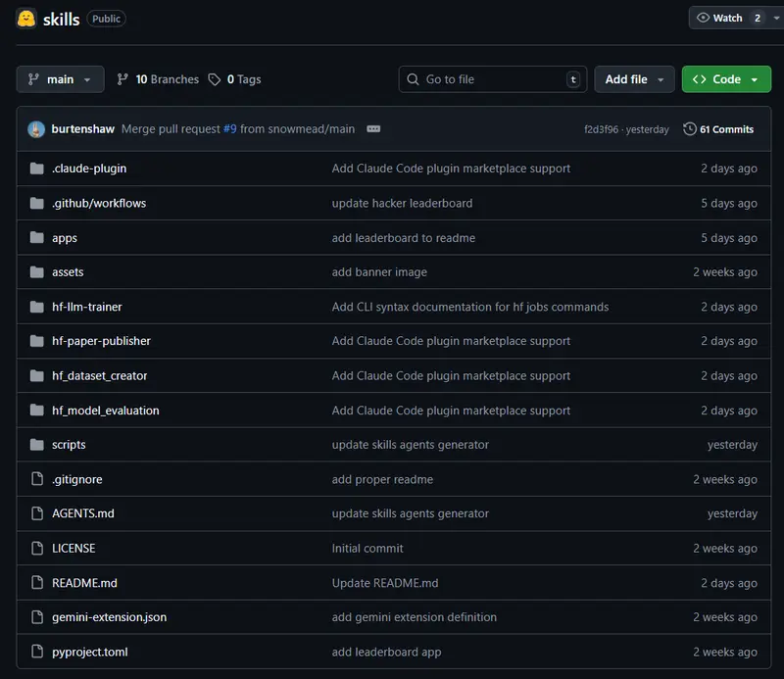
Task: Click the burtenshaw user avatar
Action: click(x=36, y=129)
